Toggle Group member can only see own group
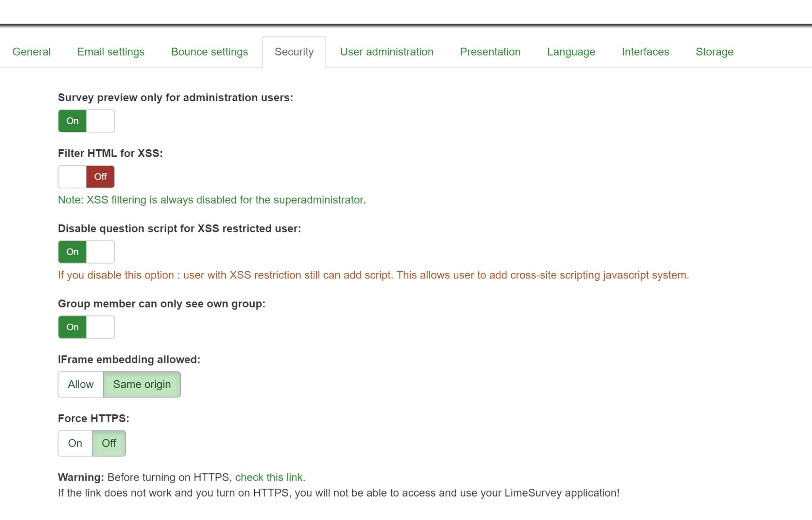Viewport: 812px width, 520px height. (86, 327)
